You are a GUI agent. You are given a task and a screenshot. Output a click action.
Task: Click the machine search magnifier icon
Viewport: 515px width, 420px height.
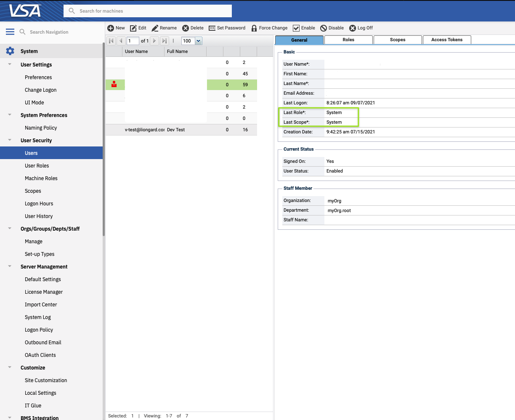pyautogui.click(x=72, y=11)
